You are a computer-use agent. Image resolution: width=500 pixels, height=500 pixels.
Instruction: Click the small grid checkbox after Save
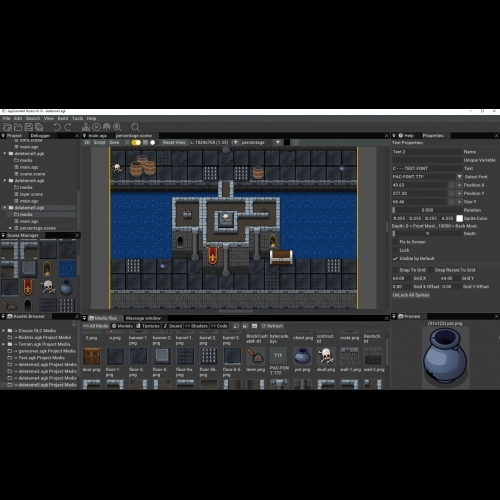(127, 142)
